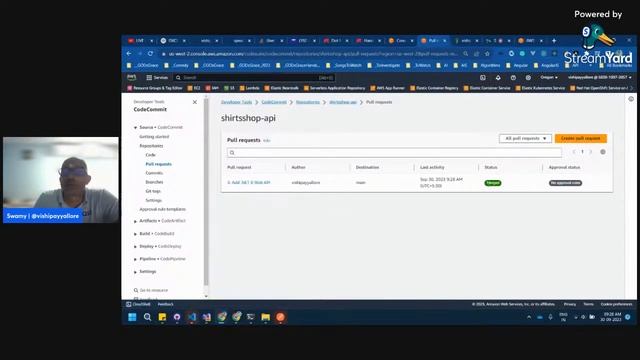Screen dimensions: 640x360
Task: Sort by Last activity column header
Action: point(432,167)
